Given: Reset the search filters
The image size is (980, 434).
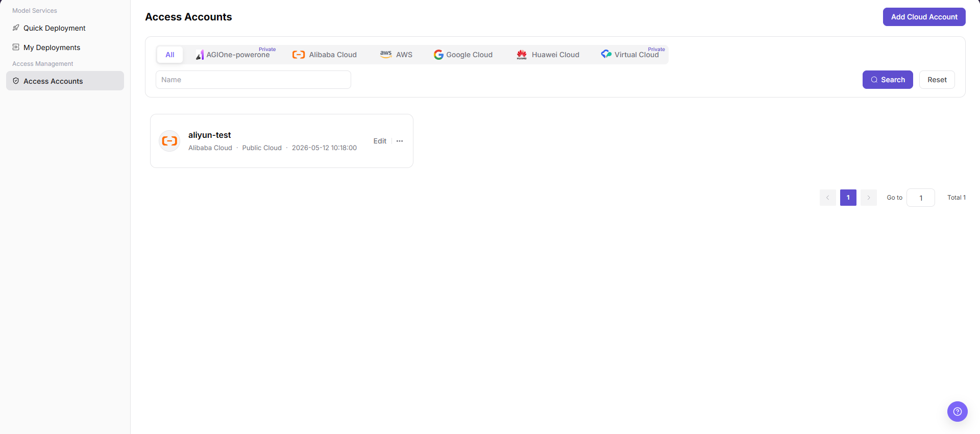Looking at the screenshot, I should point(937,80).
